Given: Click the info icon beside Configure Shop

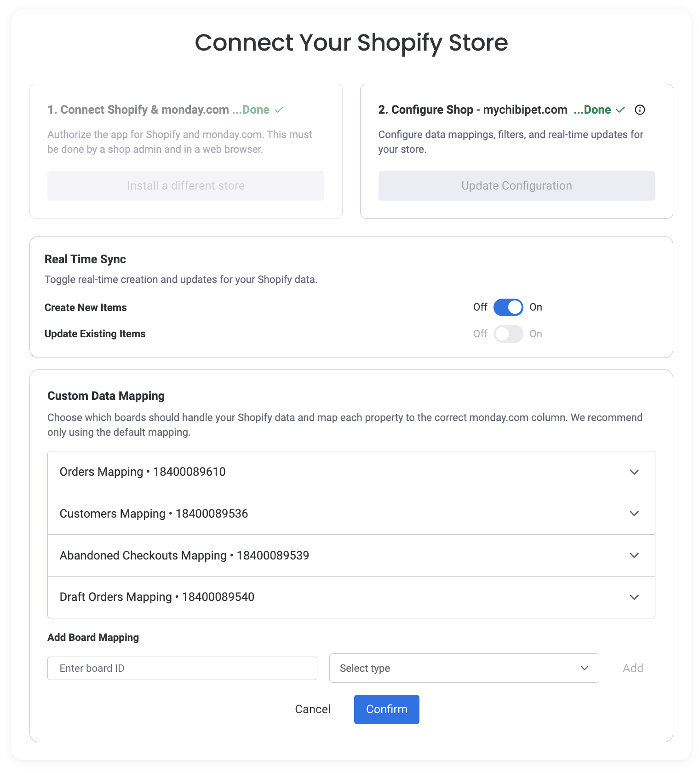Looking at the screenshot, I should coord(640,110).
